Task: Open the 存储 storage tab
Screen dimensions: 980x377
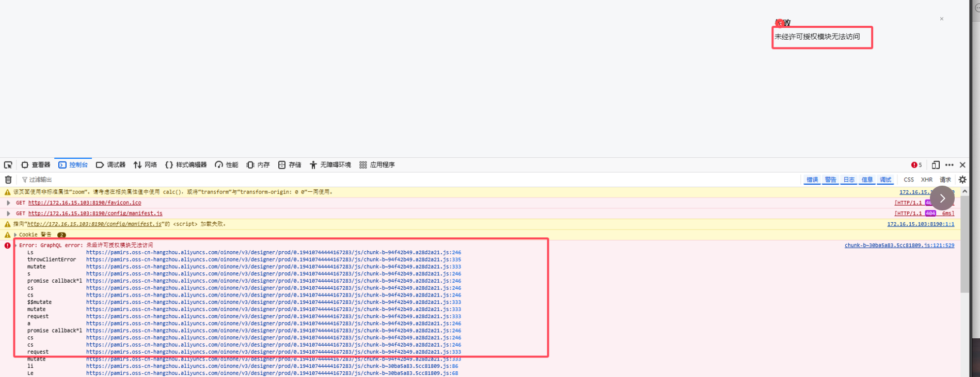Action: (x=290, y=165)
